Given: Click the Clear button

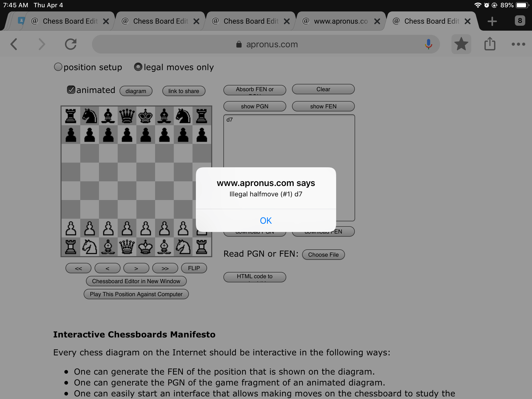Looking at the screenshot, I should (323, 89).
